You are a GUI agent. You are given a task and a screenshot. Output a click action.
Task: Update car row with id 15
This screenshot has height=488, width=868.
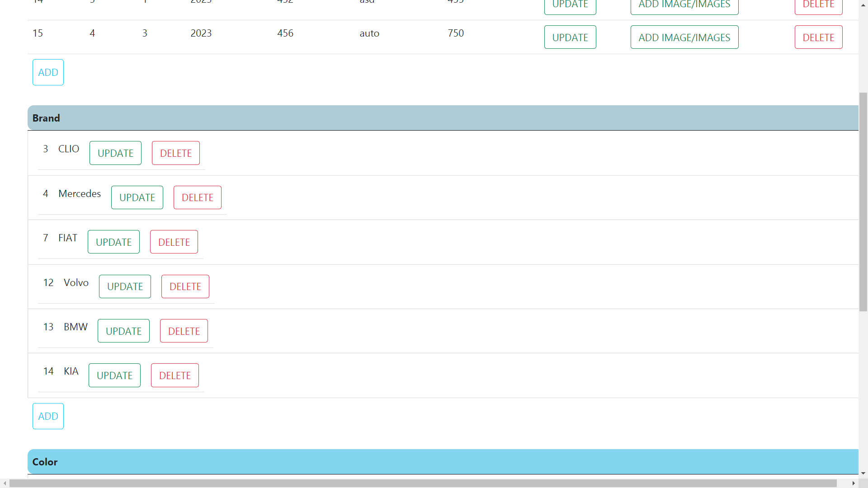pos(570,38)
